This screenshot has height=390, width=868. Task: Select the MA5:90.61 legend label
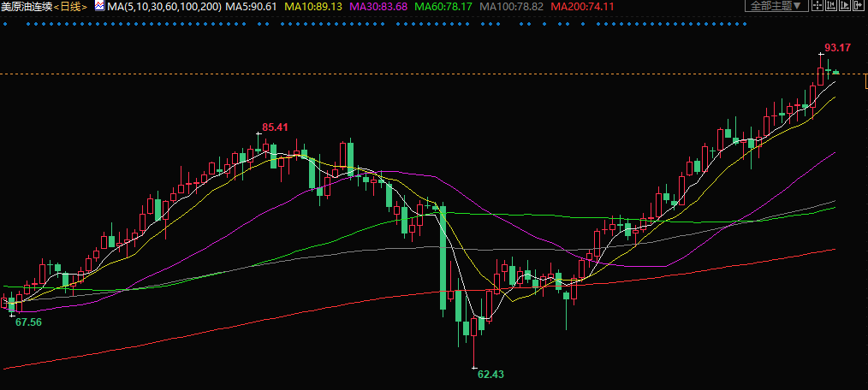click(x=251, y=7)
